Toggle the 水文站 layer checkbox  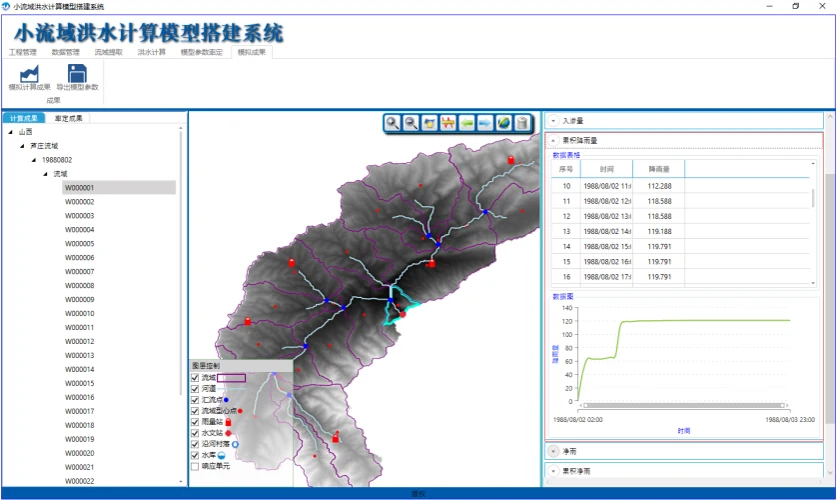pyautogui.click(x=195, y=433)
